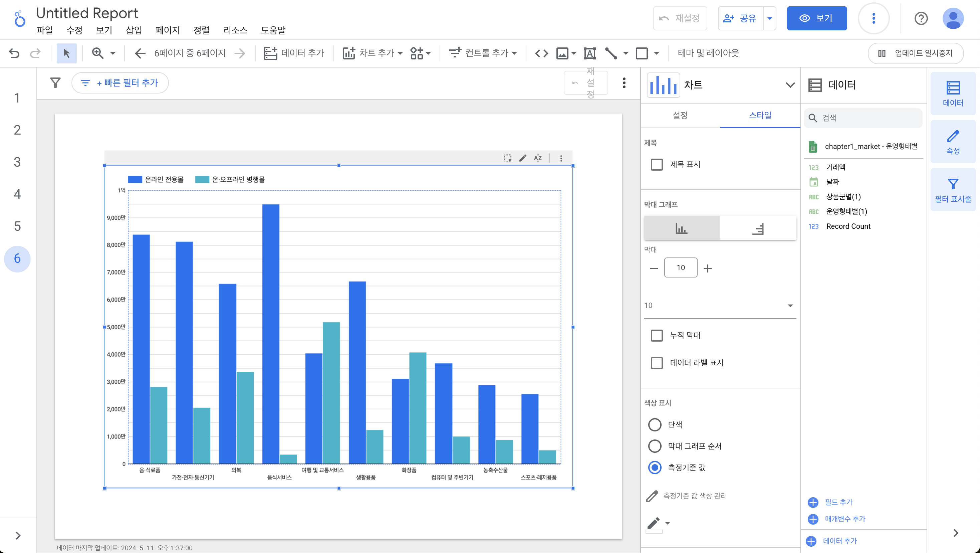This screenshot has width=980, height=553.
Task: Enable the 제목 표시 checkbox
Action: tap(657, 164)
